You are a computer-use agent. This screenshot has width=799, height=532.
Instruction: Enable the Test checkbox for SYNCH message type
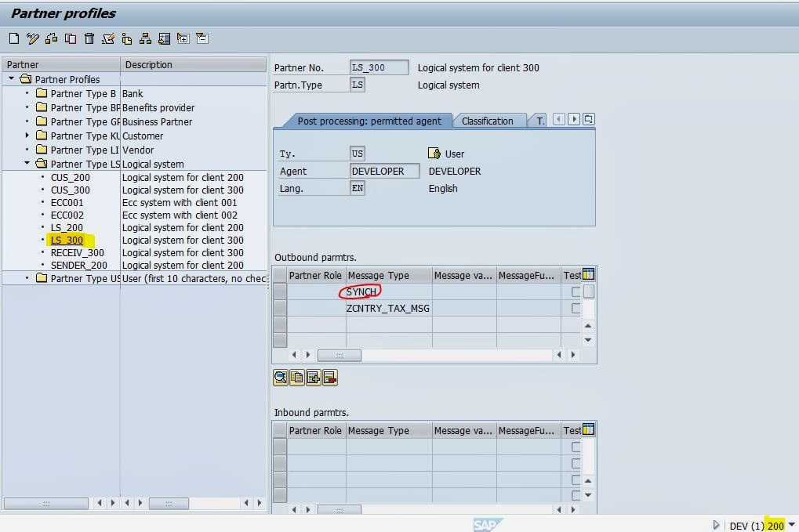[x=575, y=291]
